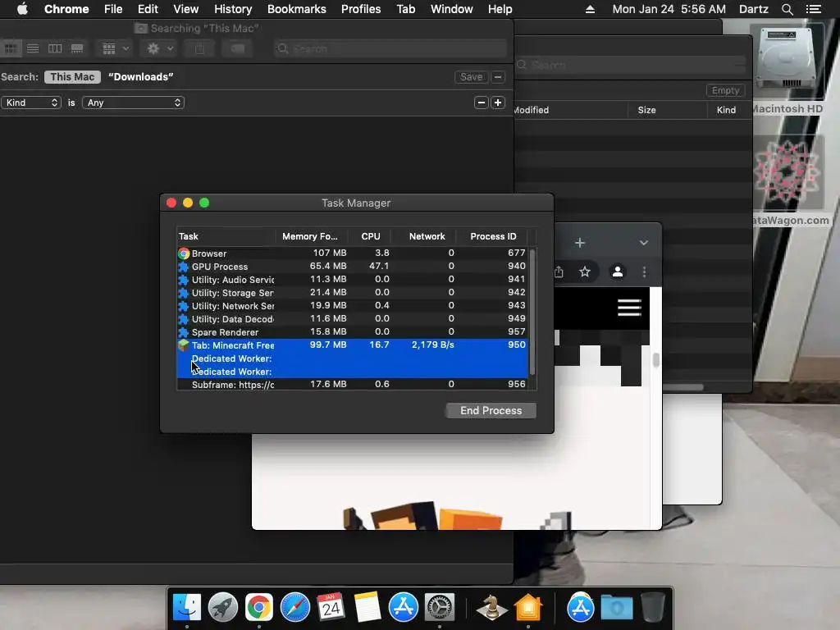840x630 pixels.
Task: Click the Save search button
Action: coord(471,76)
